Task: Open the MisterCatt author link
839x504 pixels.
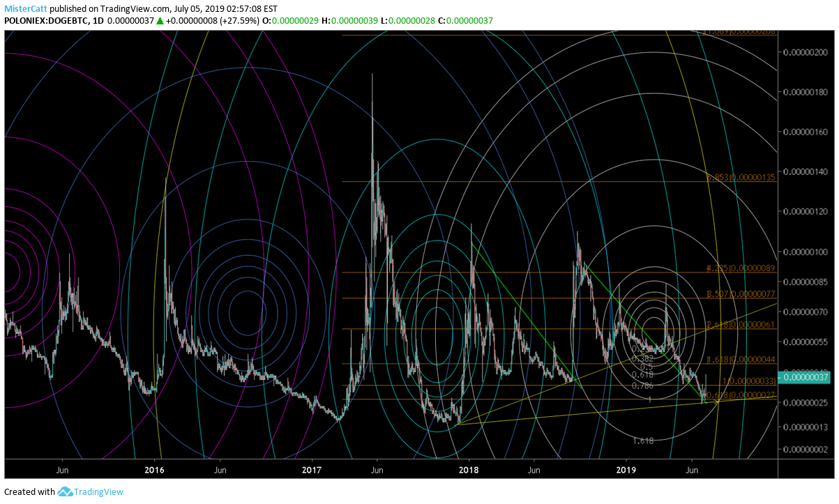Action: tap(27, 9)
